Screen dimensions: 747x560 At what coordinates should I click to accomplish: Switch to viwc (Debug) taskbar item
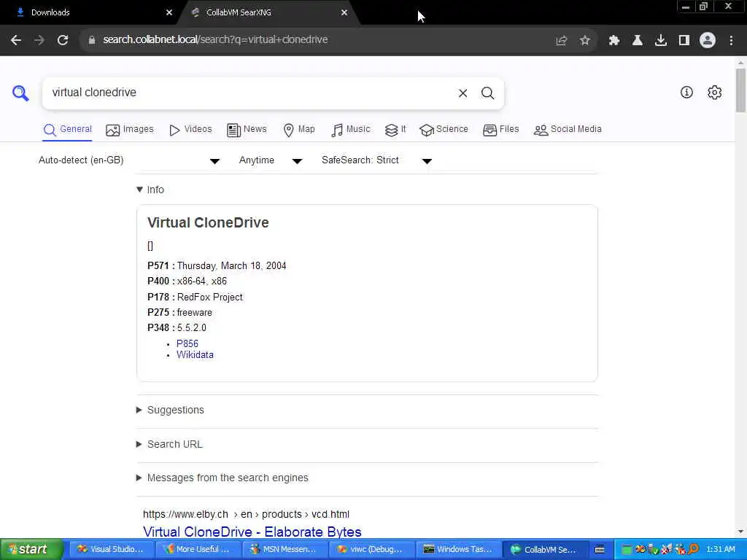click(371, 550)
